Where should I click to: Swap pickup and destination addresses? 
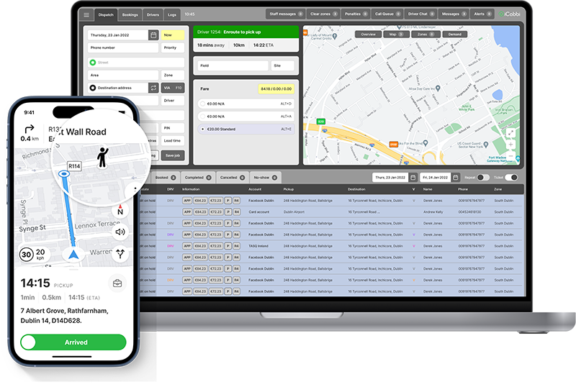coord(153,88)
